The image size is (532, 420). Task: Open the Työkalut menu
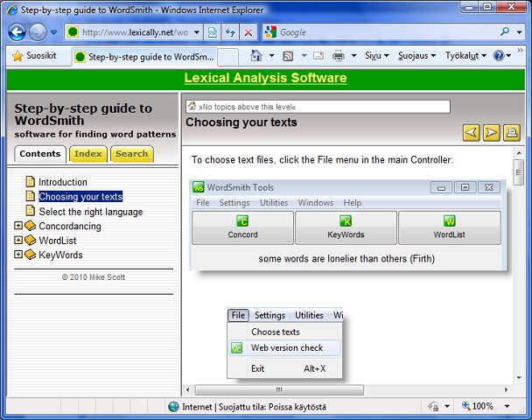coord(465,56)
